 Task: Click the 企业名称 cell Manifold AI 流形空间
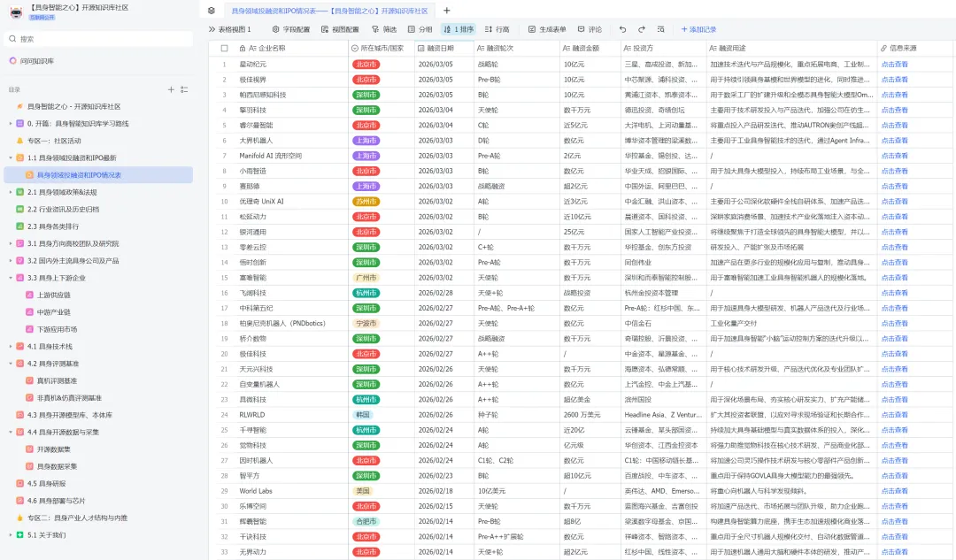[x=270, y=156]
